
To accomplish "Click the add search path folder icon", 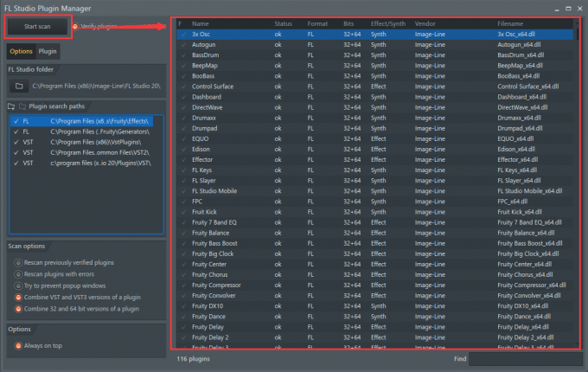I will coord(11,106).
